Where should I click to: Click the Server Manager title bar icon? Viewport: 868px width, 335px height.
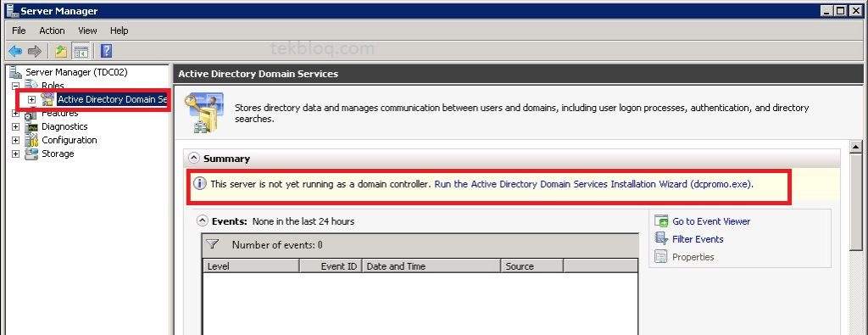coord(12,10)
